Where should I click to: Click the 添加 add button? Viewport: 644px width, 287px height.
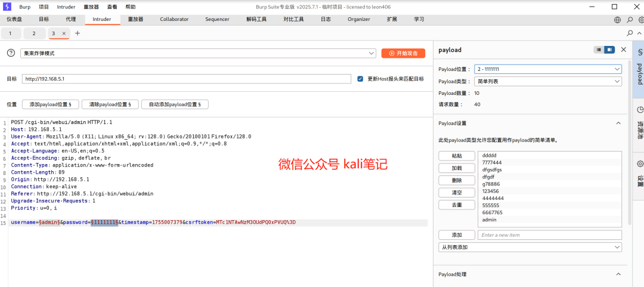pyautogui.click(x=457, y=235)
